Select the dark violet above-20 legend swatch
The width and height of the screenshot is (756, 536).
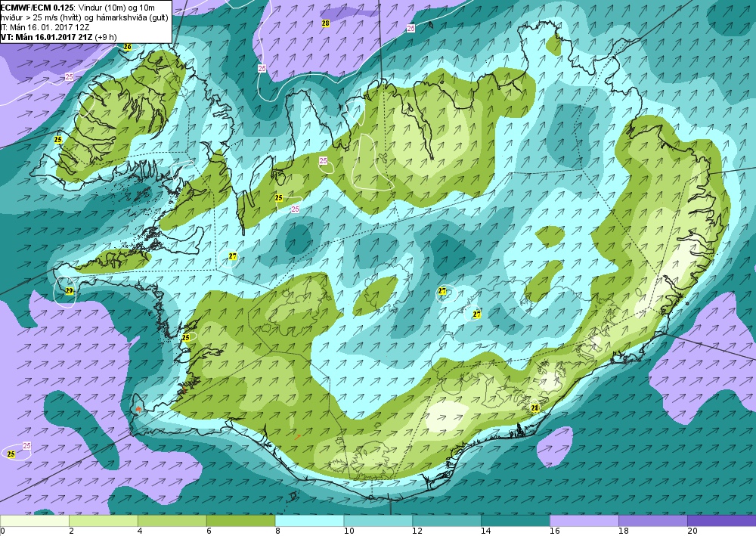[x=722, y=521]
